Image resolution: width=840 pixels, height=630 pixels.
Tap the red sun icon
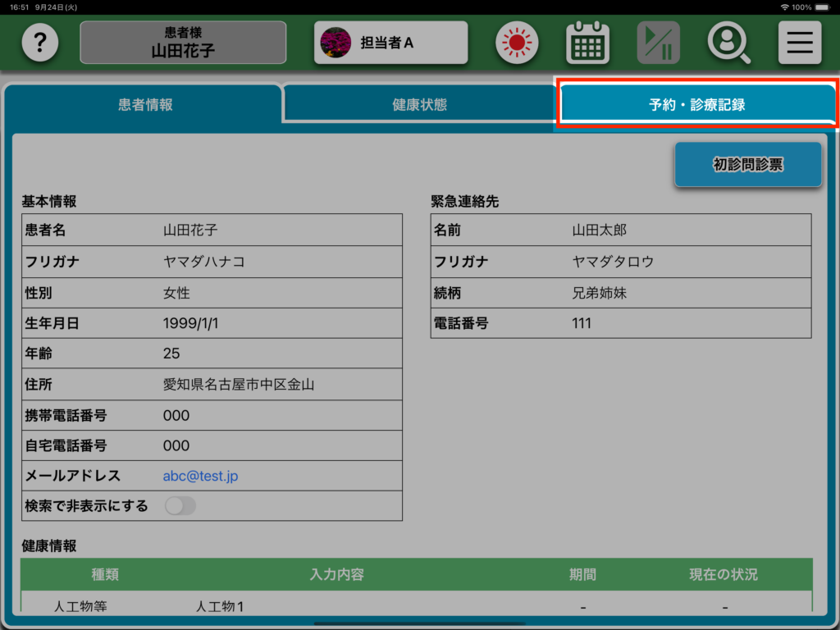click(517, 43)
